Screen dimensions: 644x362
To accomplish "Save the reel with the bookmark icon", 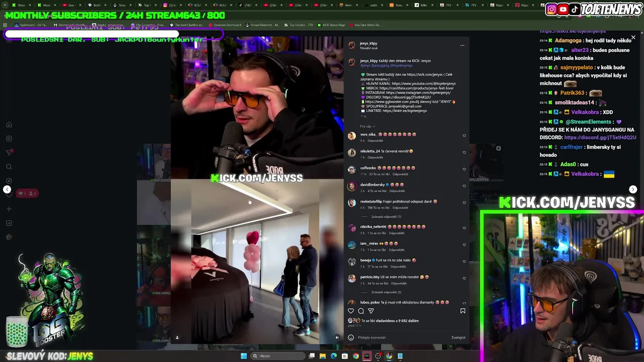I will tap(463, 311).
